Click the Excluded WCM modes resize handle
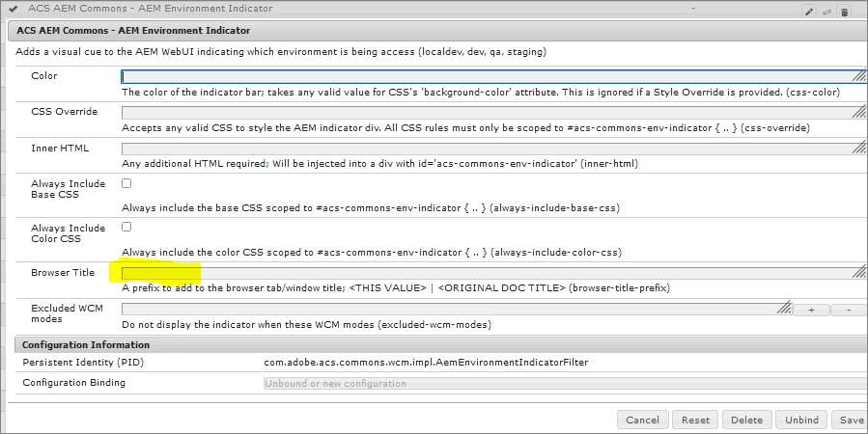The image size is (868, 434). (x=784, y=309)
